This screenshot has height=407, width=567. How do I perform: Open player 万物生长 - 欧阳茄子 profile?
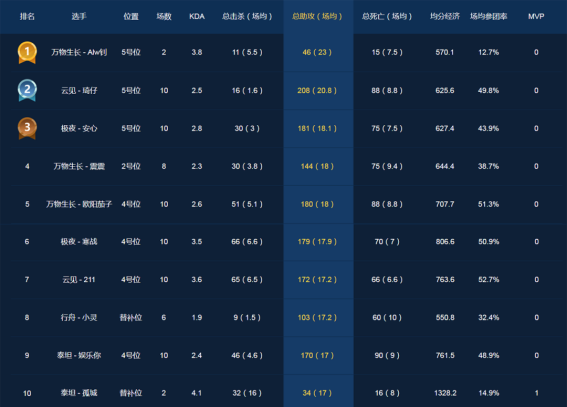click(x=79, y=204)
